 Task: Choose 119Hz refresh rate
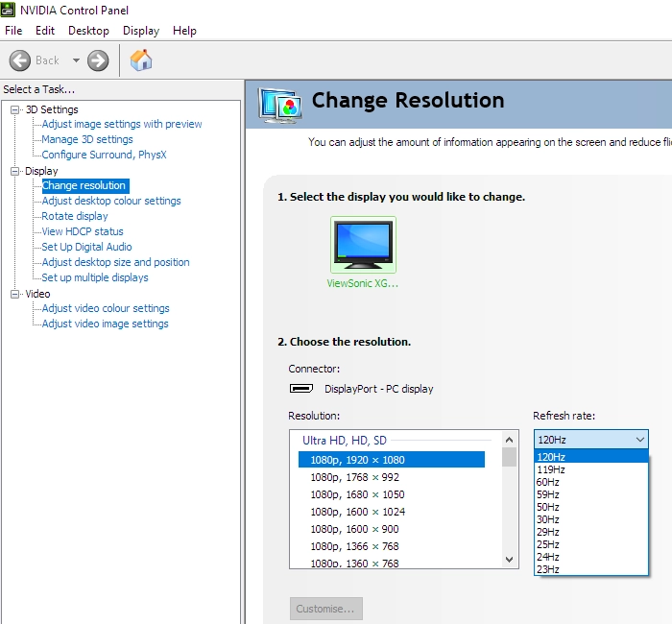click(x=591, y=469)
